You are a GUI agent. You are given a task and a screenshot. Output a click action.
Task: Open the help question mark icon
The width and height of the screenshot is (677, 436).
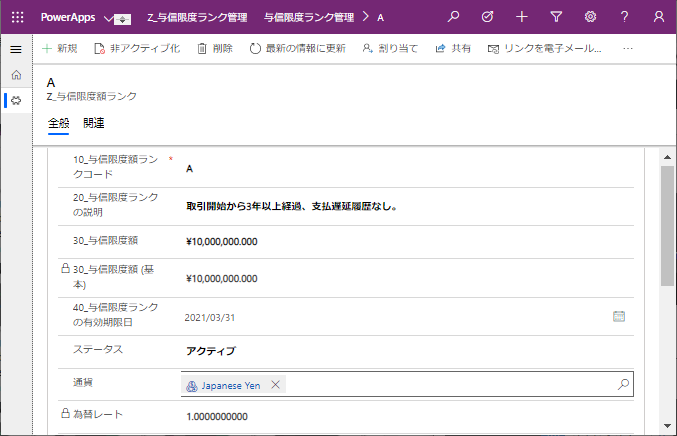coord(624,17)
